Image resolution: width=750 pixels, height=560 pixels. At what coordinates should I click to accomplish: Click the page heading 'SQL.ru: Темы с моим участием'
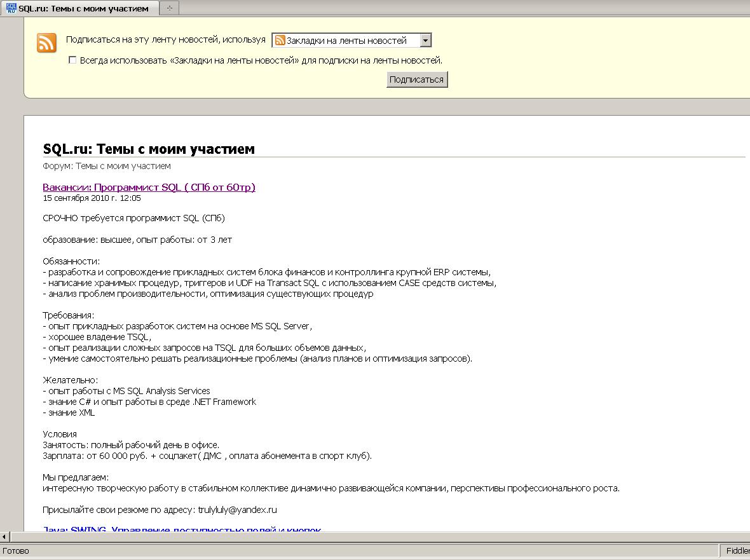(x=149, y=149)
